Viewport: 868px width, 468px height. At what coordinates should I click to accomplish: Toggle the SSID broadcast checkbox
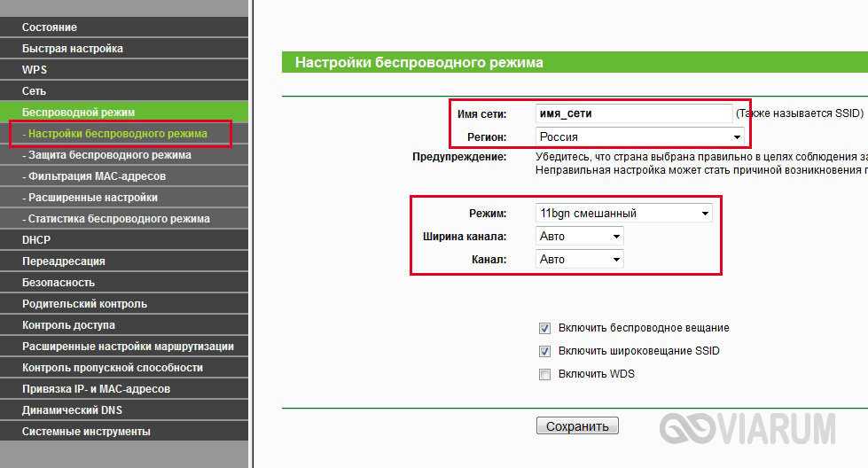[x=545, y=351]
